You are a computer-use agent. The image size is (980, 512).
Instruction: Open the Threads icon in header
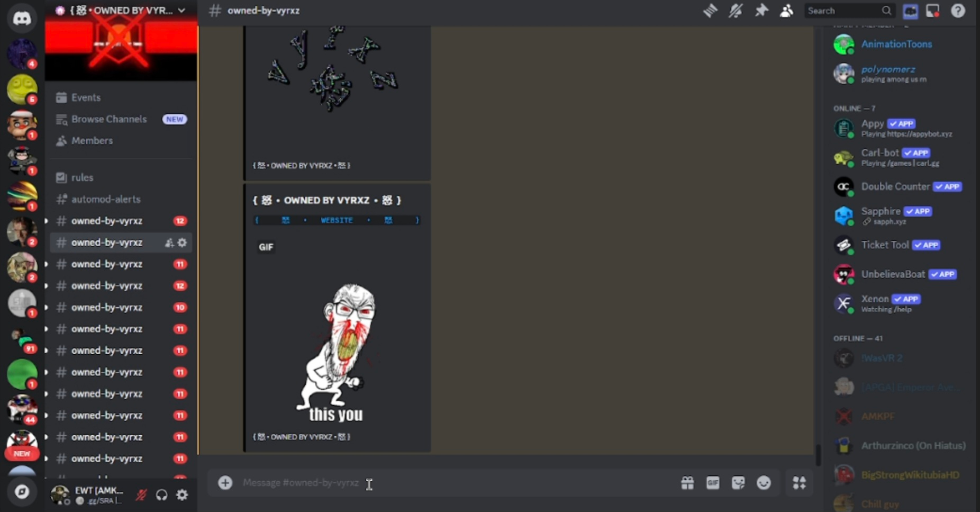(x=710, y=11)
